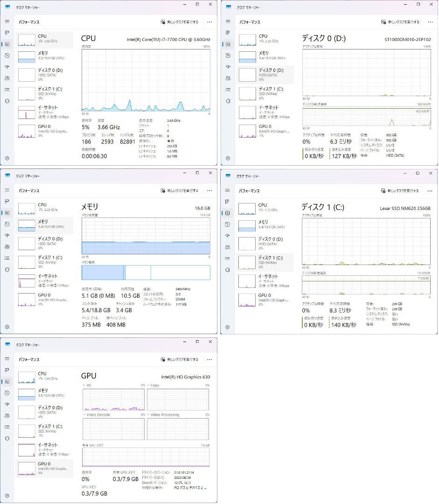This screenshot has width=439, height=504.
Task: Open Task Manager settings gear in the CPU window
Action: tap(7, 158)
